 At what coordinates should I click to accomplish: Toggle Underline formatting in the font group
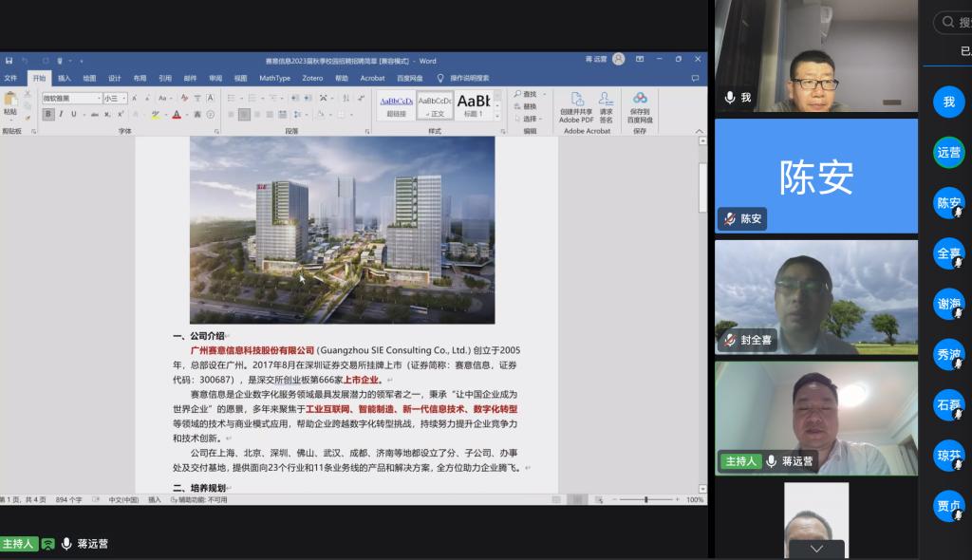[73, 114]
